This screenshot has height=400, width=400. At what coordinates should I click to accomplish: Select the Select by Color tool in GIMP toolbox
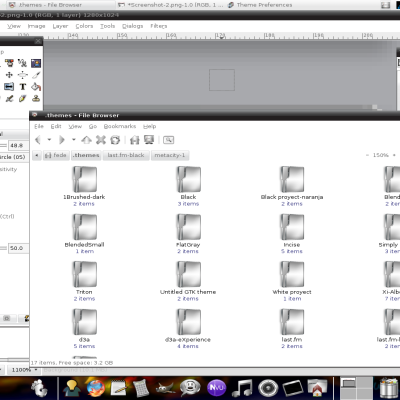9,63
